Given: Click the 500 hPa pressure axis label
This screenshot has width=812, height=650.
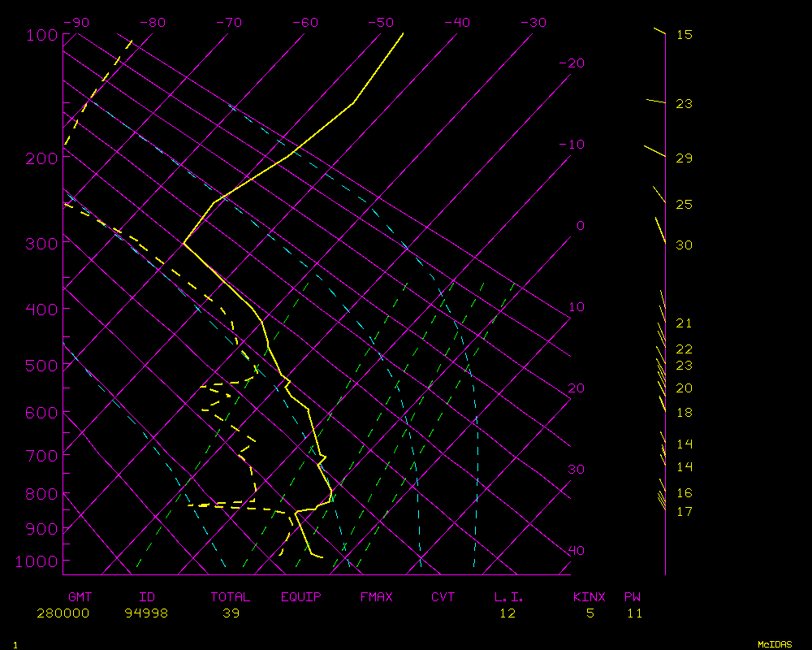Looking at the screenshot, I should click(41, 366).
